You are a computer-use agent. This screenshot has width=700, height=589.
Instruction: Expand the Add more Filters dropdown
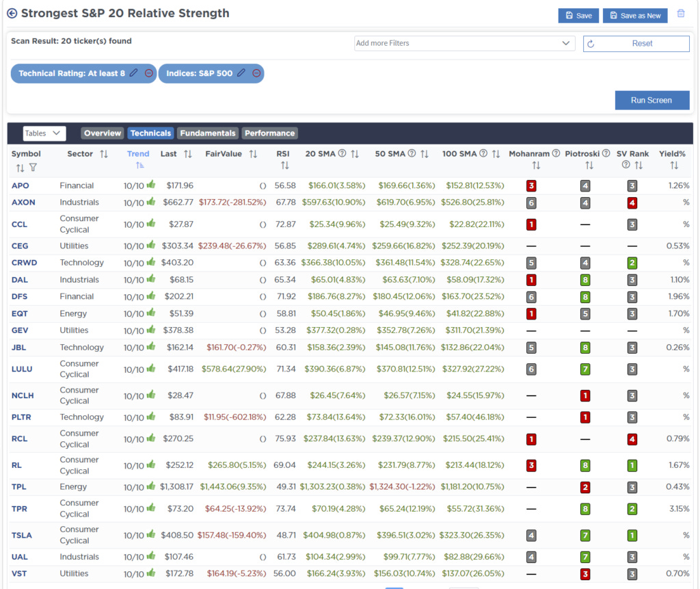[x=566, y=43]
